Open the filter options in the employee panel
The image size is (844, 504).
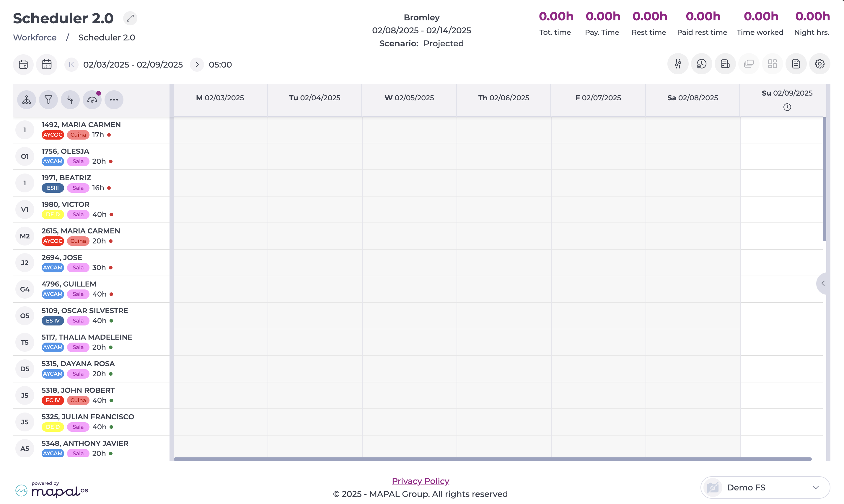(48, 99)
